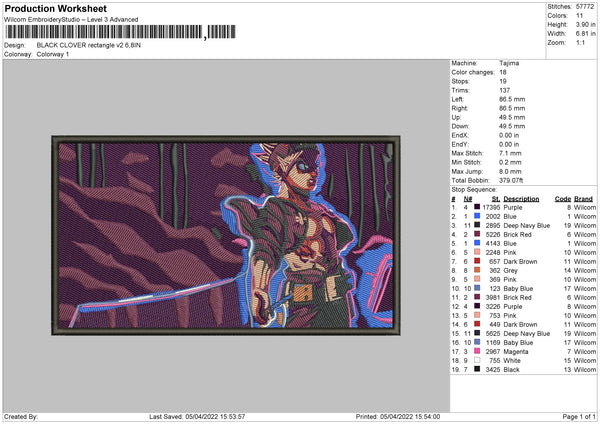Screen dimensions: 600x424
Task: Choose the Pink swatch with 369 stitches
Action: click(477, 279)
